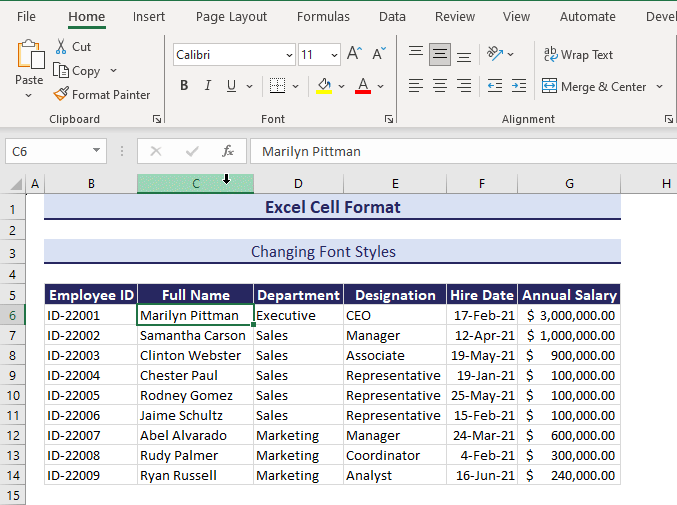Click the Cut scissors icon

[61, 47]
